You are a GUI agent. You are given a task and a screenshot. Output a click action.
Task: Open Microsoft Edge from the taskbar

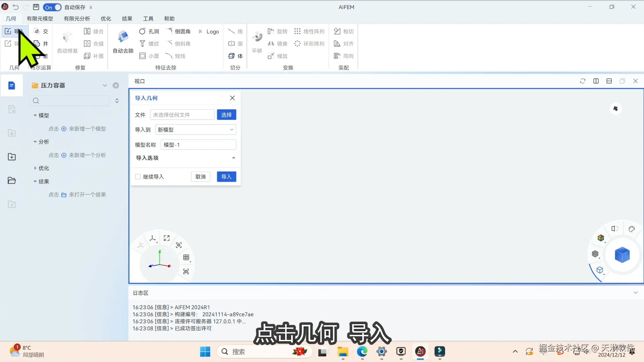(x=362, y=352)
